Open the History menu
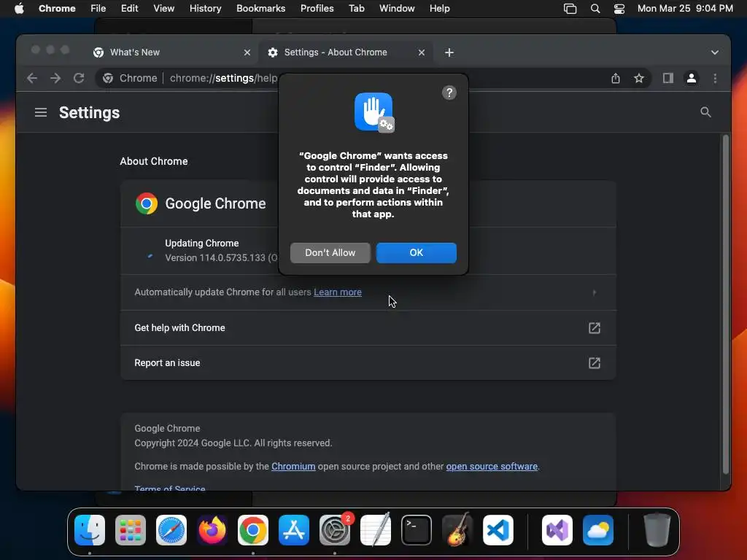The image size is (747, 560). pos(205,9)
